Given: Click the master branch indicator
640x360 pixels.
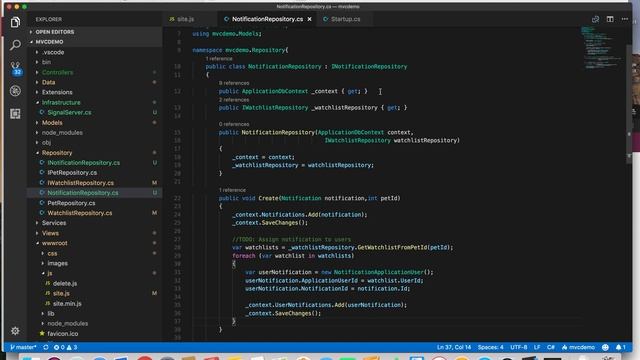Looking at the screenshot, I should 23,347.
